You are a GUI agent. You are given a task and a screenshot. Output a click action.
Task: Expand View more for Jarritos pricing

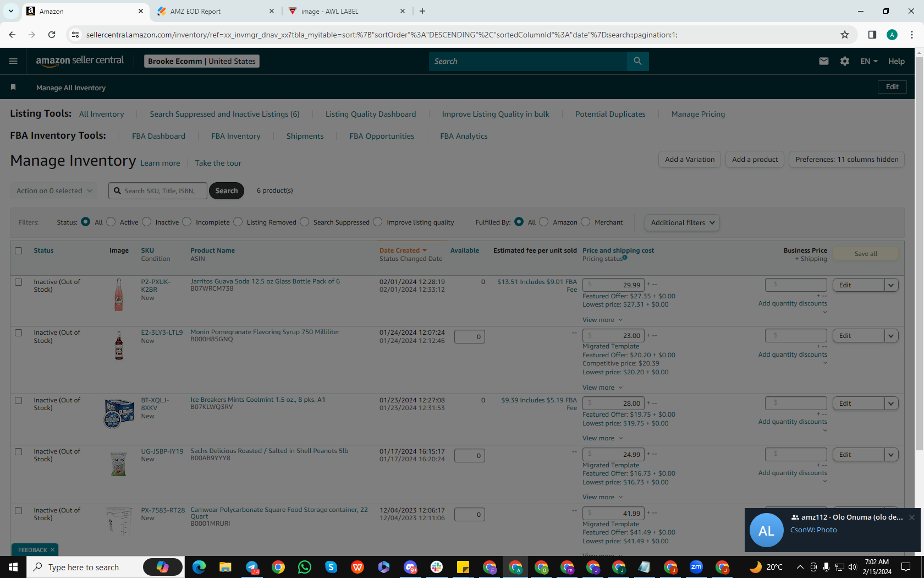pyautogui.click(x=602, y=320)
